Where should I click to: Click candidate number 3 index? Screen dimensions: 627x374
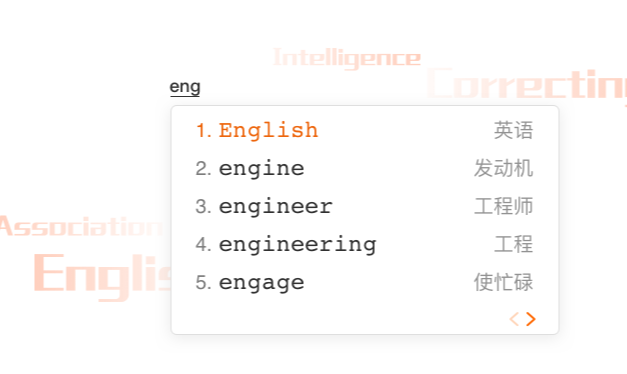click(203, 206)
